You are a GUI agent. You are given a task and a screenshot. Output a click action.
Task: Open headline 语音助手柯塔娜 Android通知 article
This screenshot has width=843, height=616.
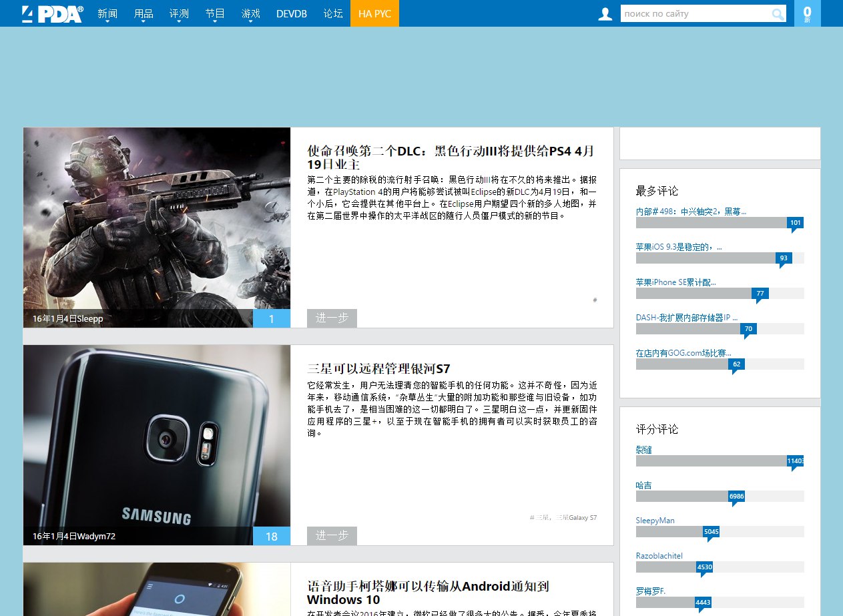click(428, 593)
